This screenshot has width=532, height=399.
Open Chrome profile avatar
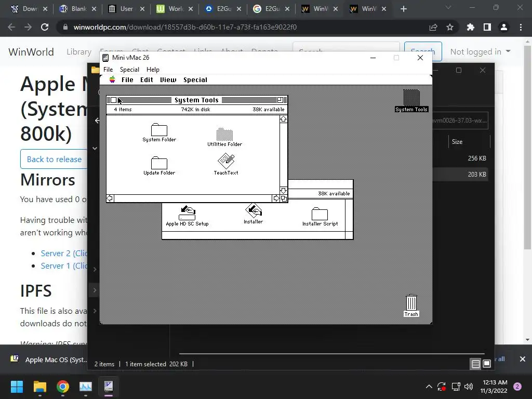coord(504,27)
